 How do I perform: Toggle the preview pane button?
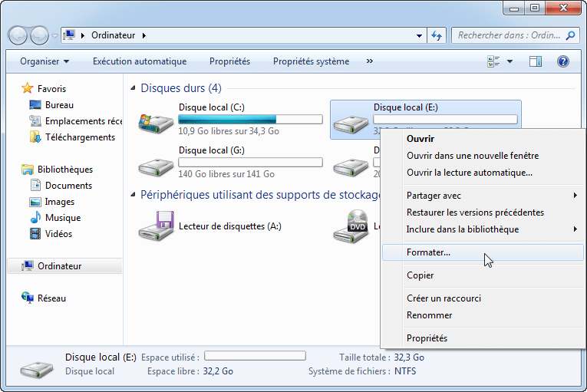[x=536, y=61]
